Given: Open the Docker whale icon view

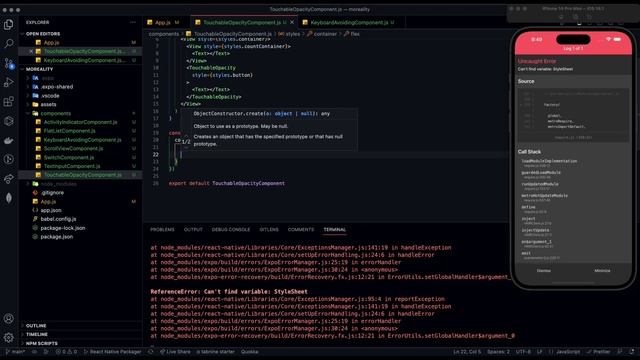Looking at the screenshot, I should (x=9, y=140).
